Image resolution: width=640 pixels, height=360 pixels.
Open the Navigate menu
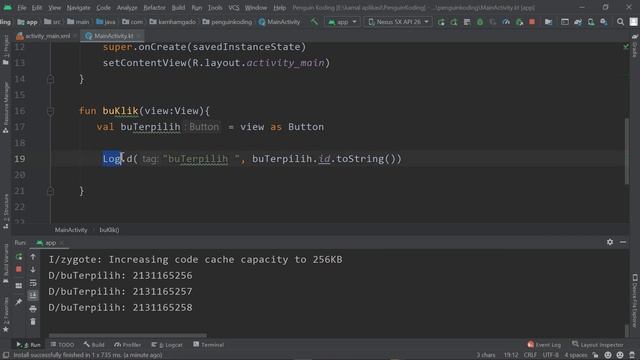pyautogui.click(x=78, y=8)
